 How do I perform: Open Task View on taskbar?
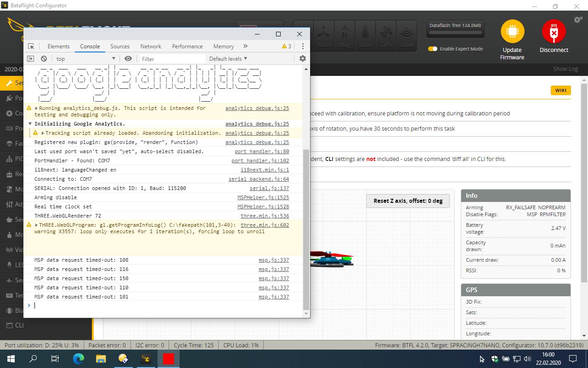[x=55, y=359]
